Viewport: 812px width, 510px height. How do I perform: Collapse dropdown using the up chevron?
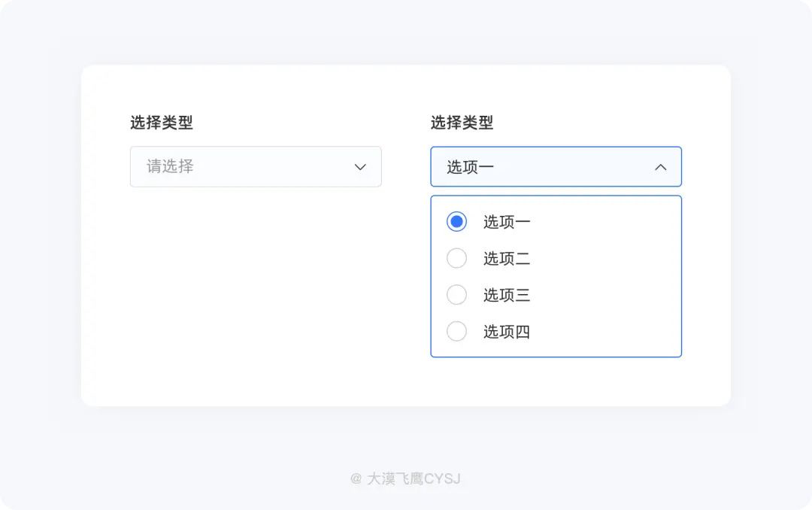click(x=660, y=167)
